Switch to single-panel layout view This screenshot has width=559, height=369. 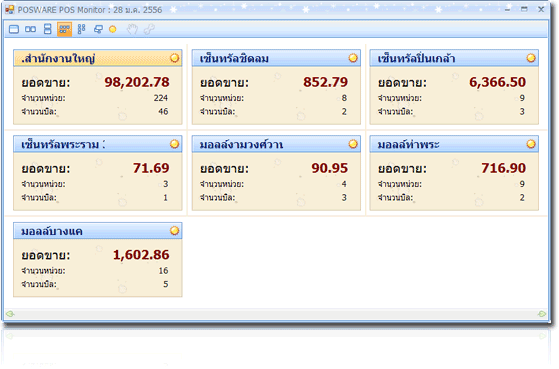pos(14,29)
